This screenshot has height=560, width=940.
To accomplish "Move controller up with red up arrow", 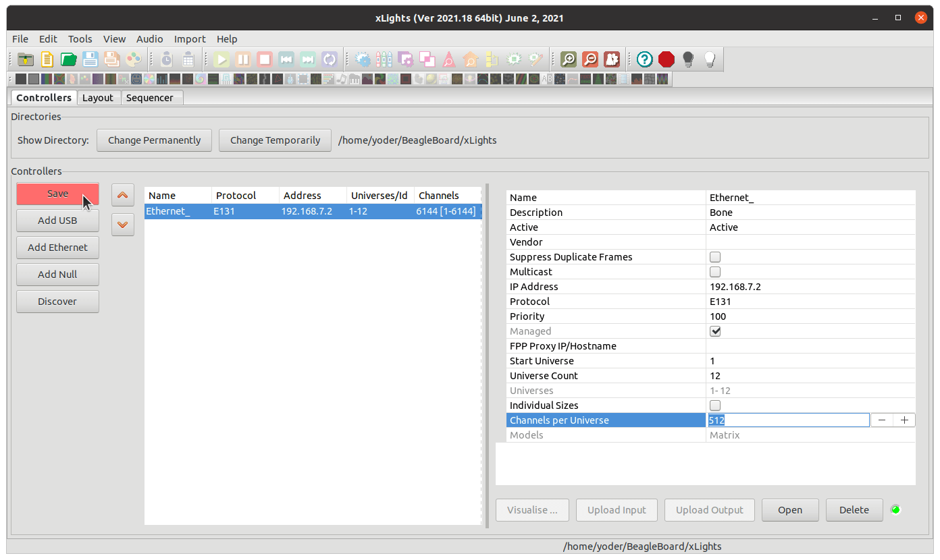I will [122, 195].
